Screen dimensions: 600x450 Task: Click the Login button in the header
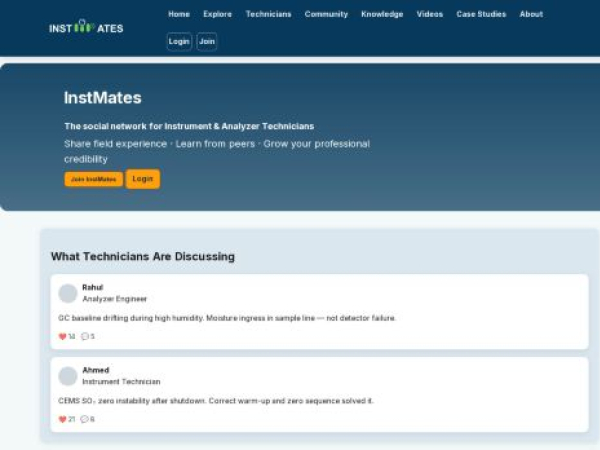(179, 41)
